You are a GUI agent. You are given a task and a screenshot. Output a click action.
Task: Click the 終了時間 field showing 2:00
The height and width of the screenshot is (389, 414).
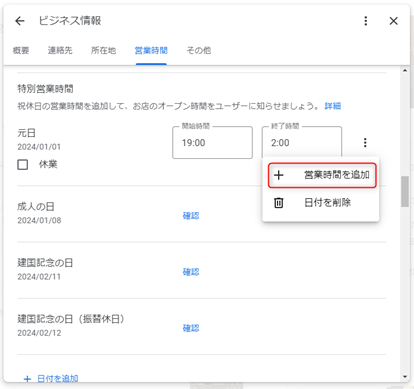(x=302, y=142)
